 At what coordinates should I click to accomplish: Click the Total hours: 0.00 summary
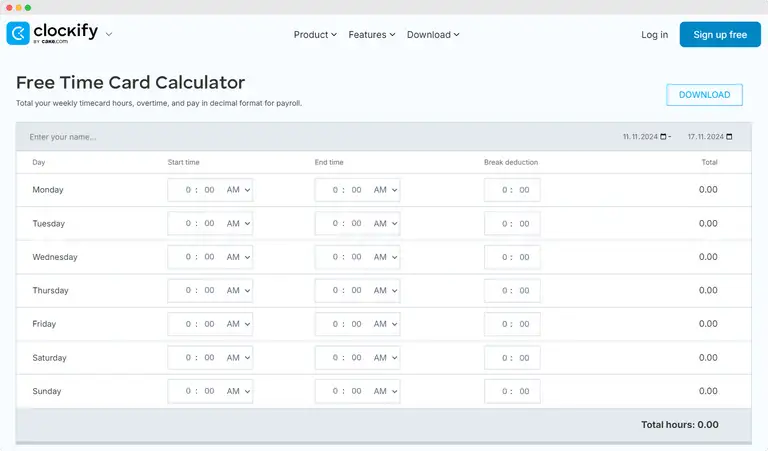(x=680, y=425)
